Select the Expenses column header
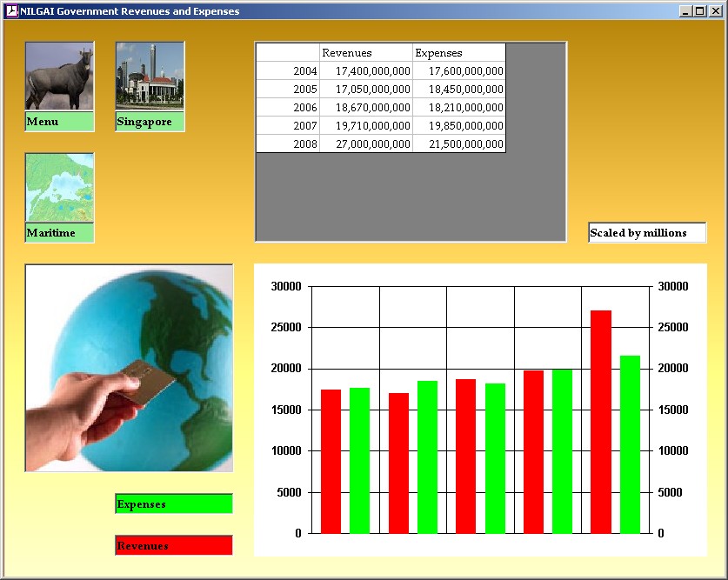Viewport: 728px width, 580px height. pos(458,53)
